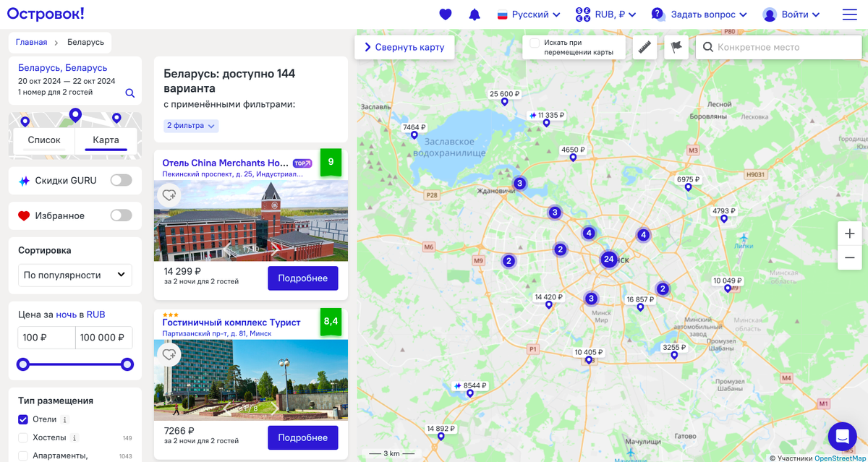Open favorites heart icon in header

click(x=446, y=14)
